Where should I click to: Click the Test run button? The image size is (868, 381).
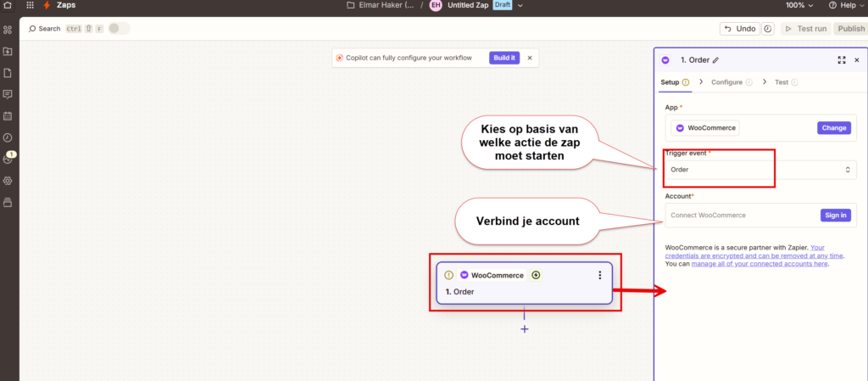point(806,29)
